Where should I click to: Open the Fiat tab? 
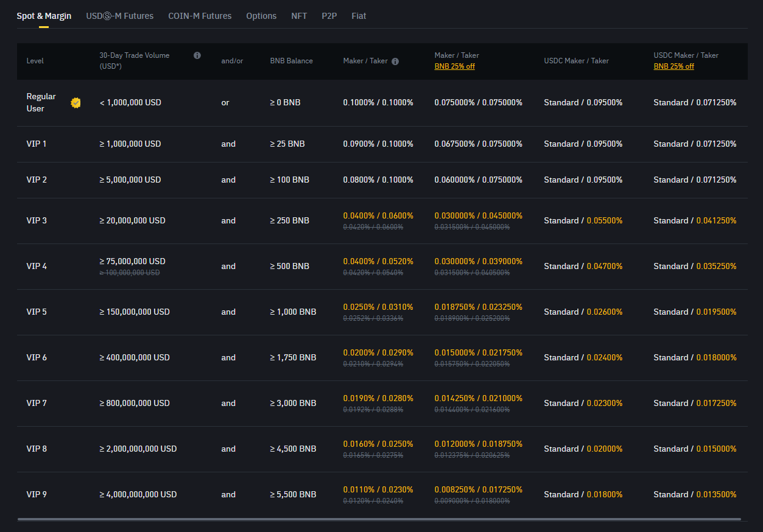click(359, 16)
